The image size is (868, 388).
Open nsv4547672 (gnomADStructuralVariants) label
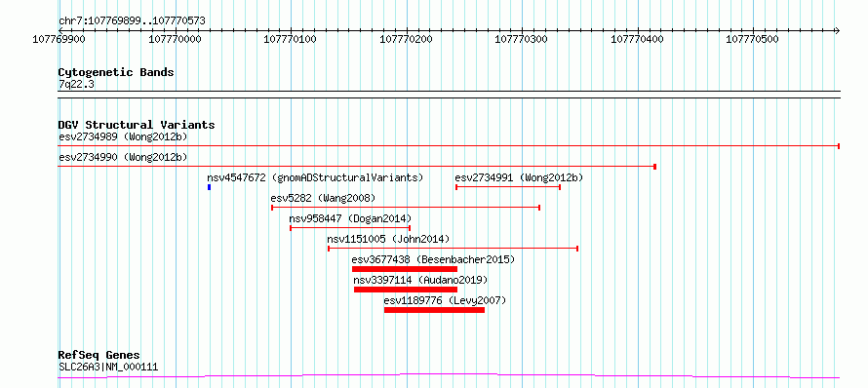coord(315,177)
